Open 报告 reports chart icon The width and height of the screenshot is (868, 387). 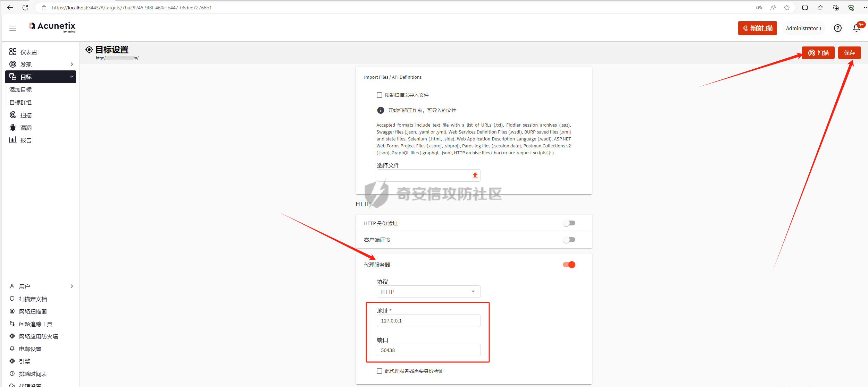pos(13,140)
